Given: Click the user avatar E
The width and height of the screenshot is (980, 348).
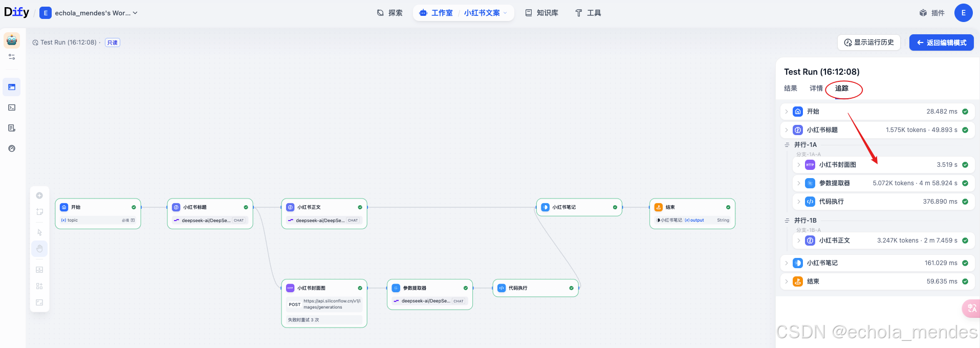Looking at the screenshot, I should point(963,13).
